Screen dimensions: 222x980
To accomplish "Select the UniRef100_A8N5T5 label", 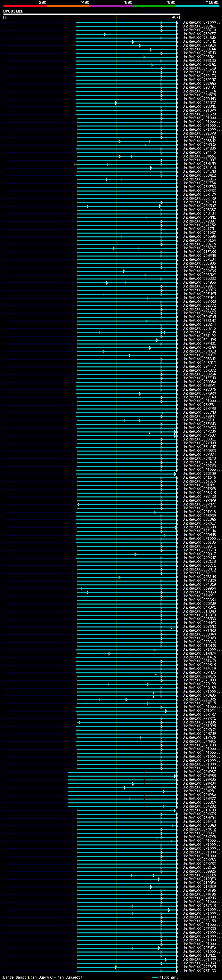I will (199, 95).
